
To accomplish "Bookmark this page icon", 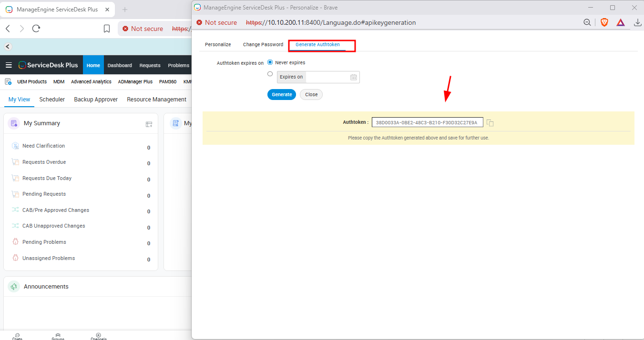I will [107, 29].
